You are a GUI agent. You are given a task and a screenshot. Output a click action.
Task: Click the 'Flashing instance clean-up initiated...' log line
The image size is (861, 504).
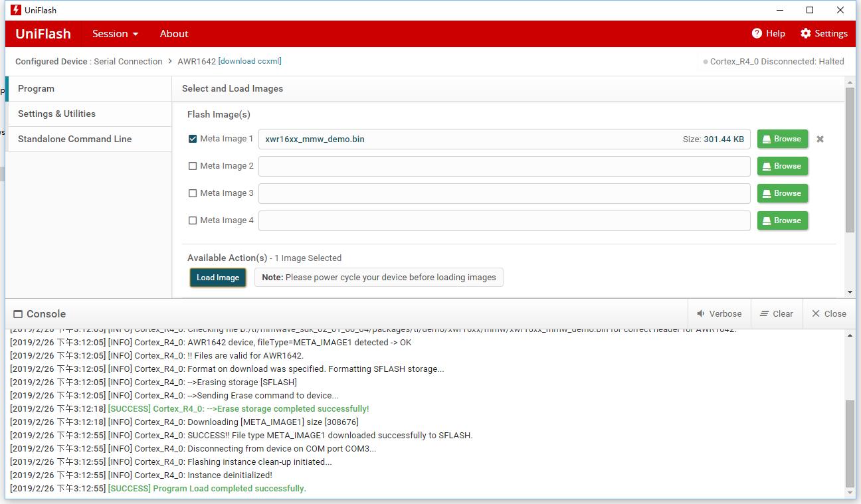pos(260,462)
